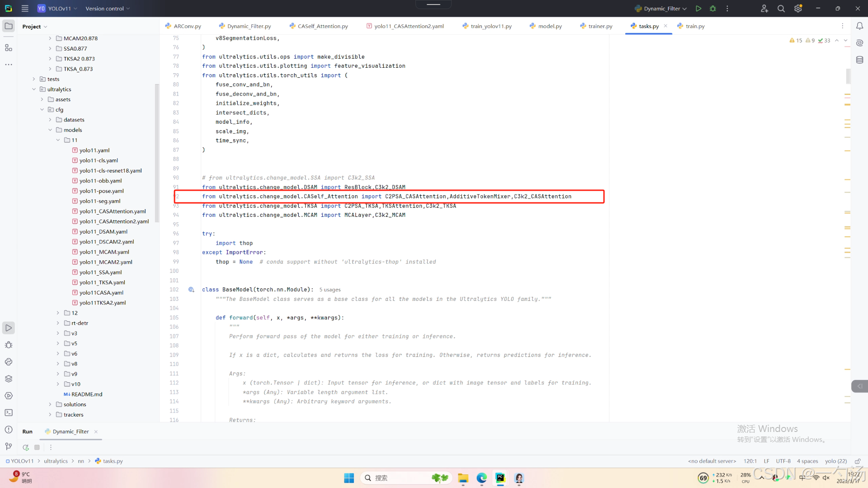
Task: Toggle read-only lock icon in status bar
Action: coord(857,461)
